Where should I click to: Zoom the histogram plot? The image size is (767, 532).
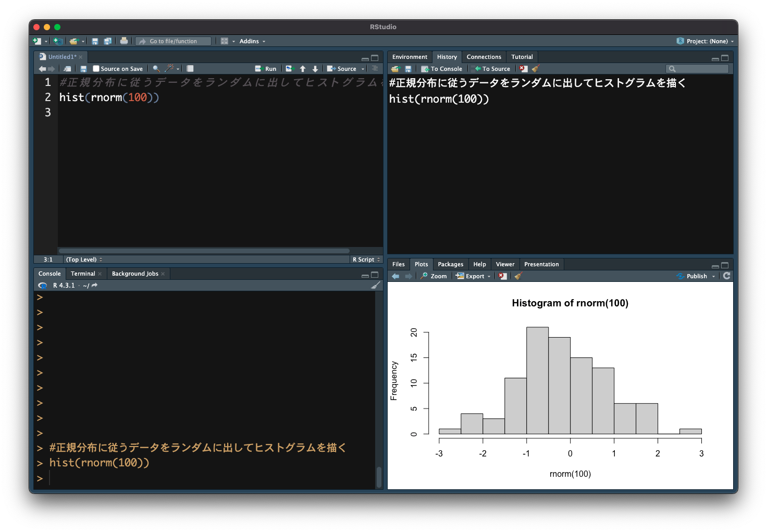click(x=434, y=276)
